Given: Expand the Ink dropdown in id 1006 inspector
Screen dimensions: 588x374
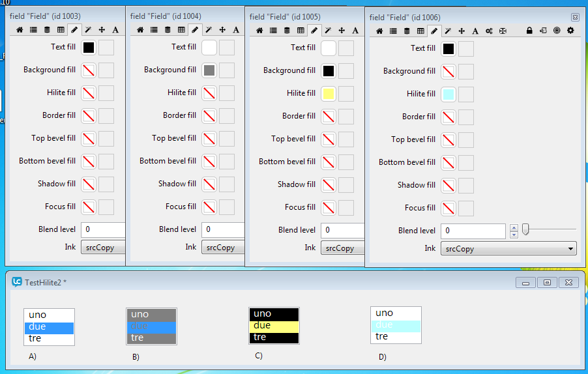Looking at the screenshot, I should [508, 249].
